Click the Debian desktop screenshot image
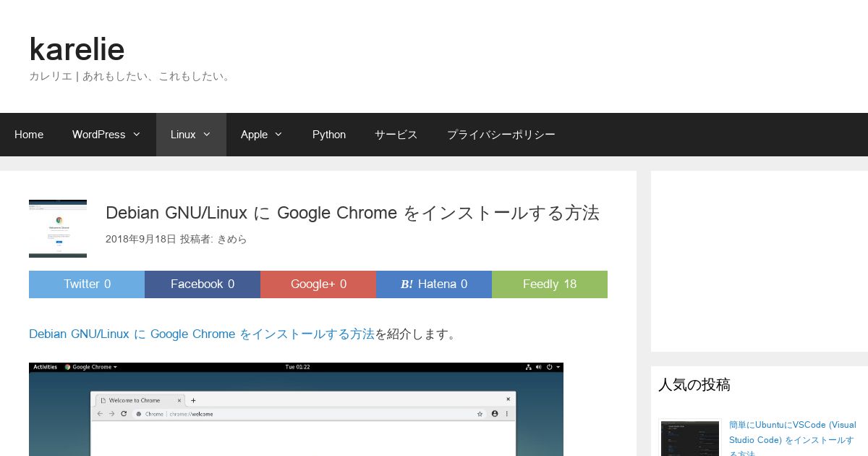868x456 pixels. pos(296,409)
